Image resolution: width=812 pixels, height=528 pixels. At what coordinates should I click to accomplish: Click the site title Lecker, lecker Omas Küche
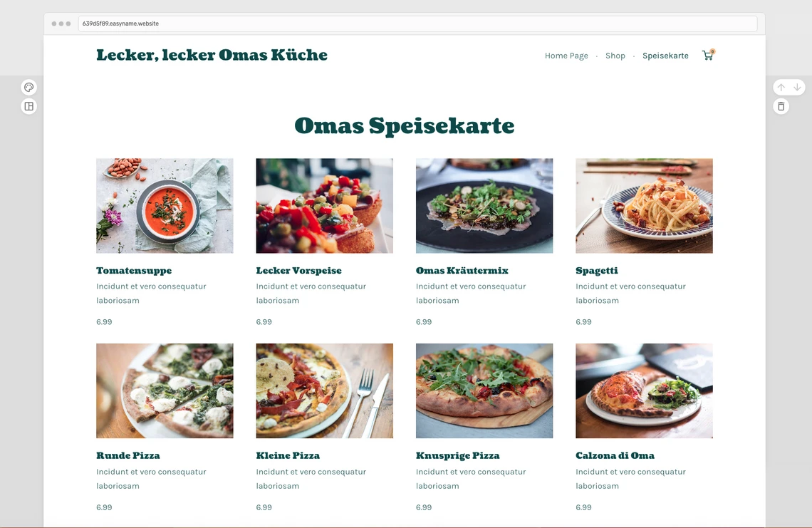(212, 55)
